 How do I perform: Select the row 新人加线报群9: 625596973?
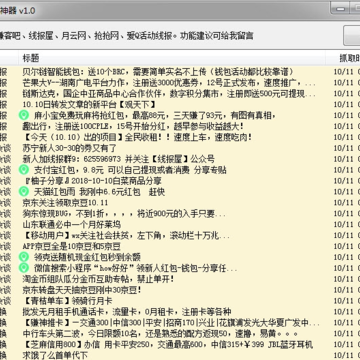click(180, 159)
